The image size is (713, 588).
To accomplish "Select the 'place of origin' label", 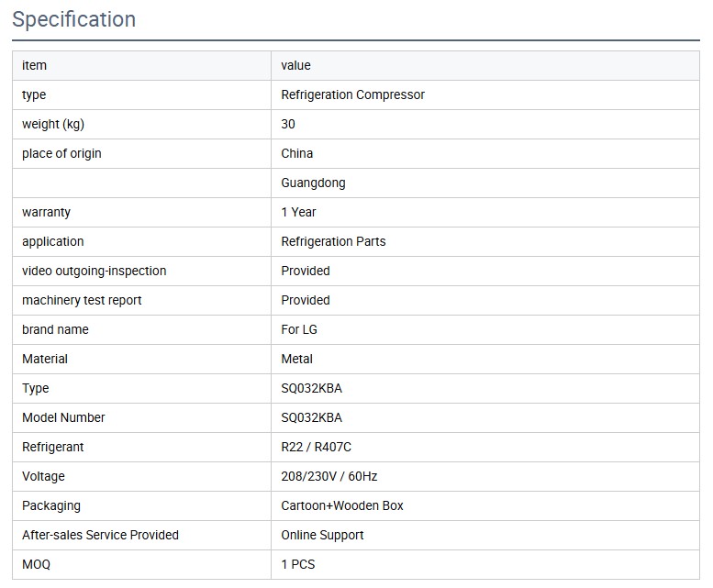I will (61, 153).
